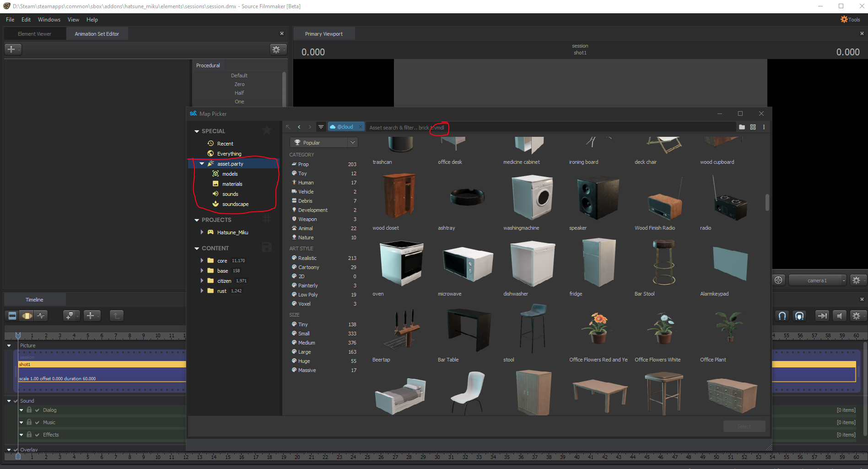Open the filter icon beside the search bar

pos(321,127)
